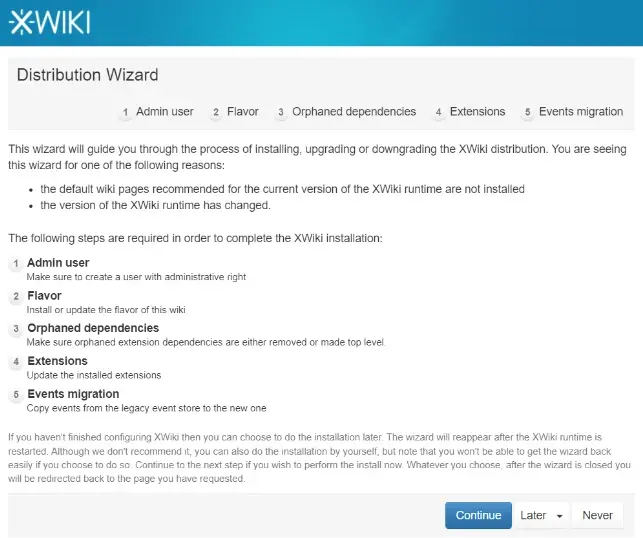This screenshot has height=538, width=643.
Task: Click step 3 badge beside Orphaned dependencies tab
Action: [x=281, y=112]
